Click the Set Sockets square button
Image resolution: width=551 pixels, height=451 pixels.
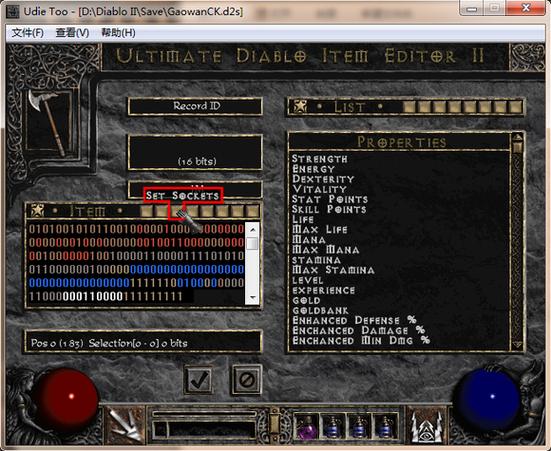click(177, 211)
